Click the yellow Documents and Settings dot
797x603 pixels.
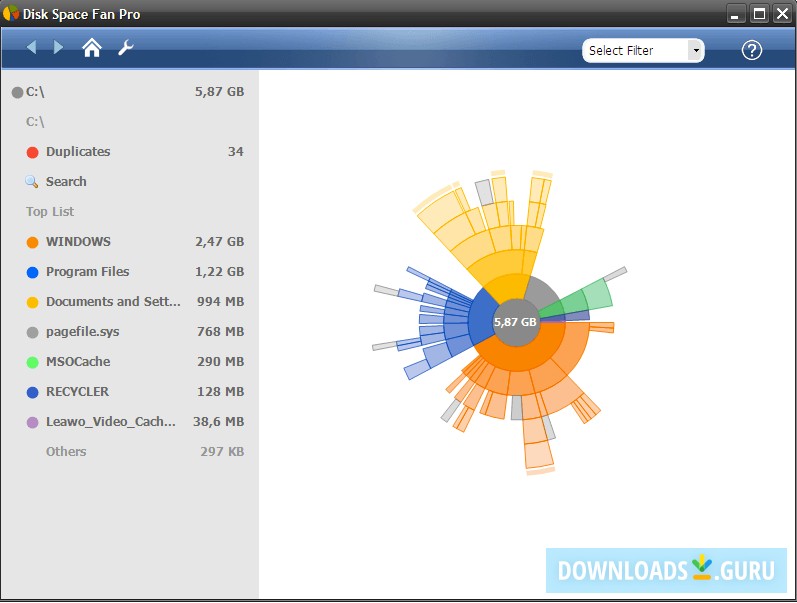tap(33, 303)
